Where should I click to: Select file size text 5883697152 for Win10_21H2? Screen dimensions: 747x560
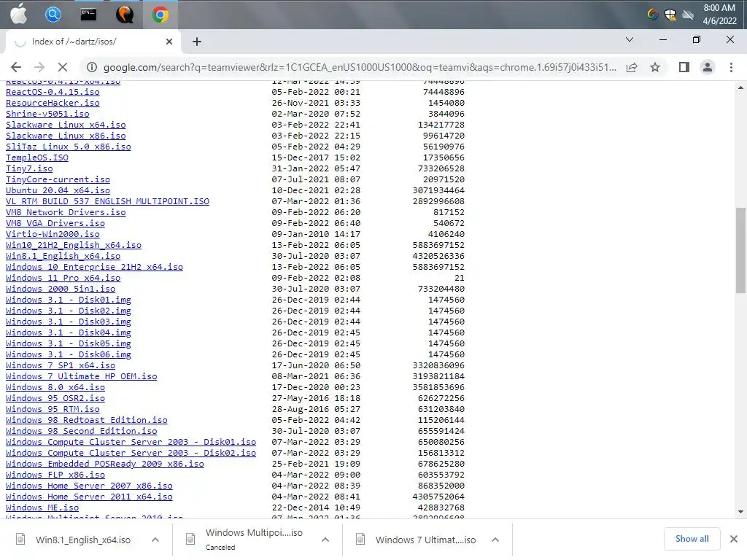pos(438,245)
